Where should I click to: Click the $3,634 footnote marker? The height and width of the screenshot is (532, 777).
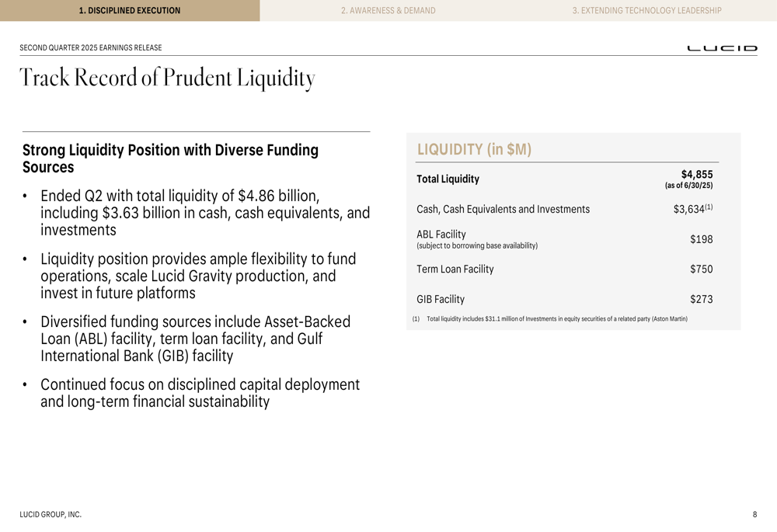709,207
